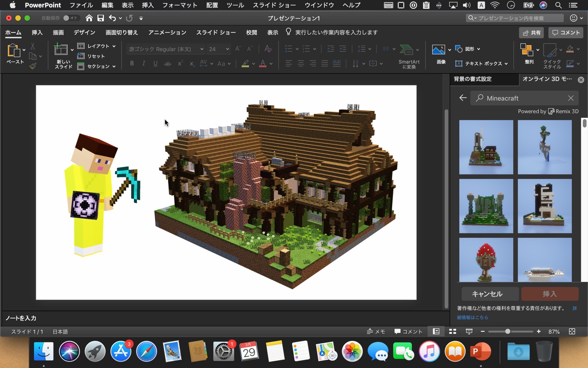Click the shape fill paint bucket icon
This screenshot has height=368, width=588.
point(570,49)
